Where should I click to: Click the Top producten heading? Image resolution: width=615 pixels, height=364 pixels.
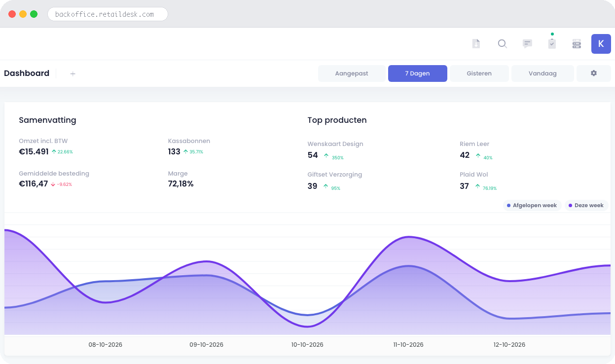coord(337,120)
